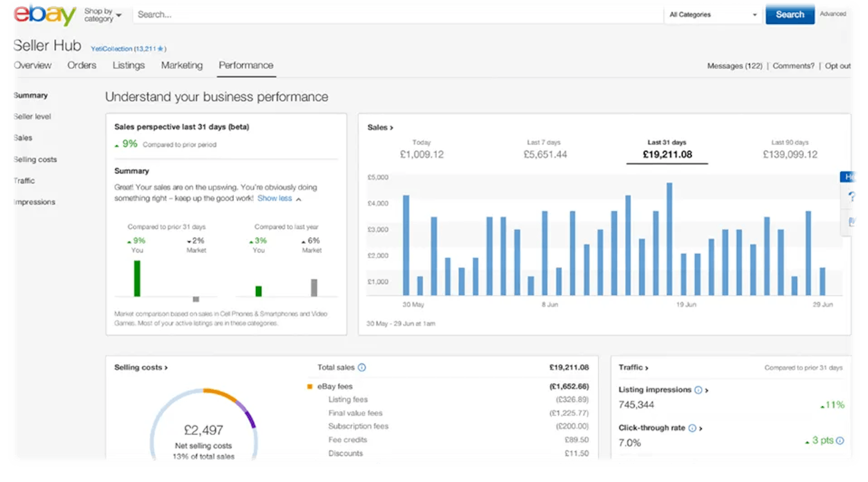The image size is (868, 482).
Task: Click the Fee credits row
Action: [458, 440]
